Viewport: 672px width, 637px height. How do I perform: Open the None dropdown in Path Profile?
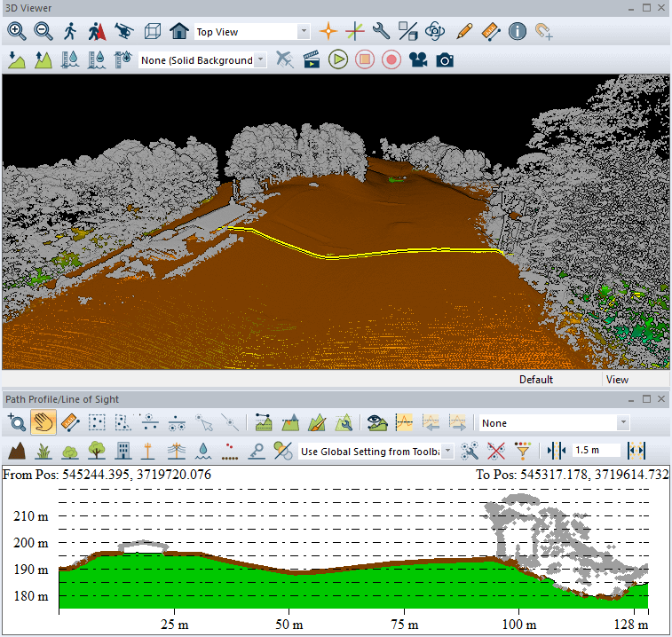click(554, 423)
